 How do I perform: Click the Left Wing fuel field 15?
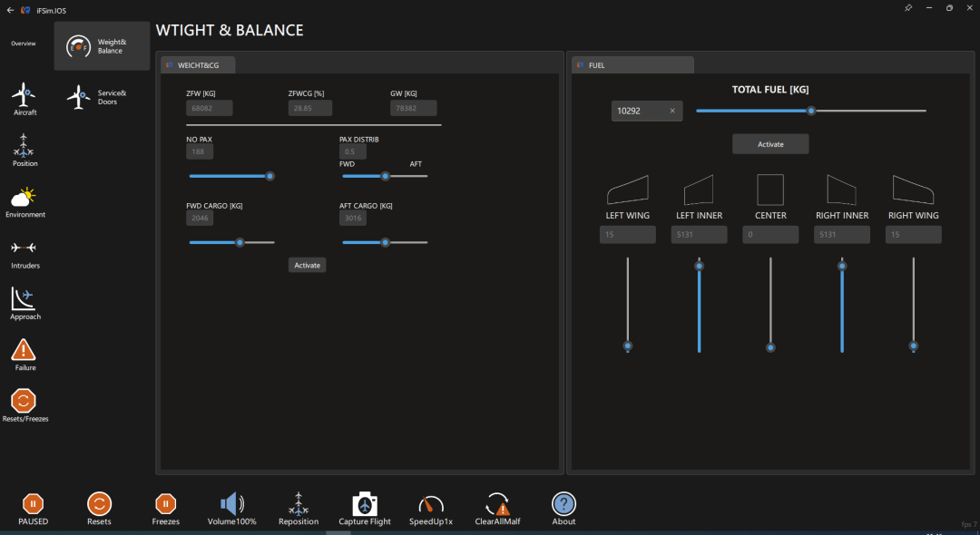pos(628,235)
